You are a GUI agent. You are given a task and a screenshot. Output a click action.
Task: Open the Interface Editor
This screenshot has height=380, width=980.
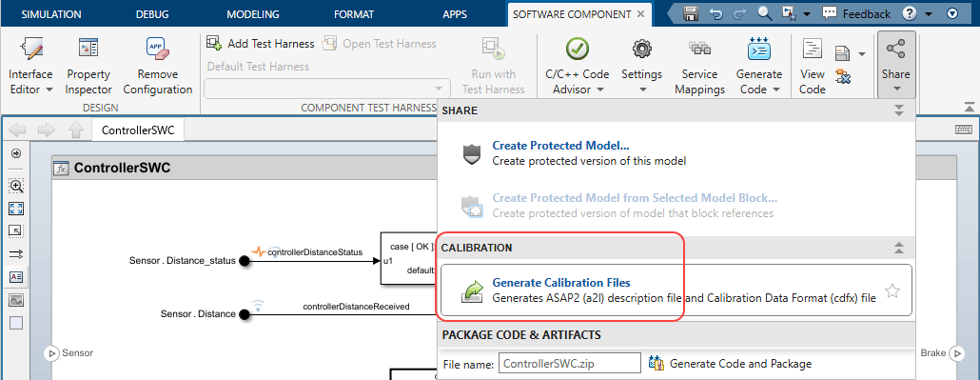(x=30, y=65)
